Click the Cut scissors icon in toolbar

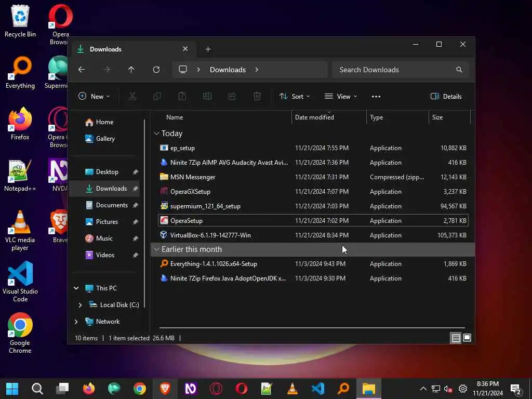coord(132,96)
